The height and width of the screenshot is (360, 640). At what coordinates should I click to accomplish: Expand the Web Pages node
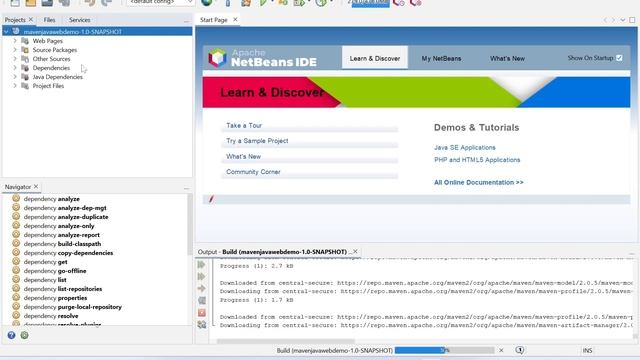15,41
